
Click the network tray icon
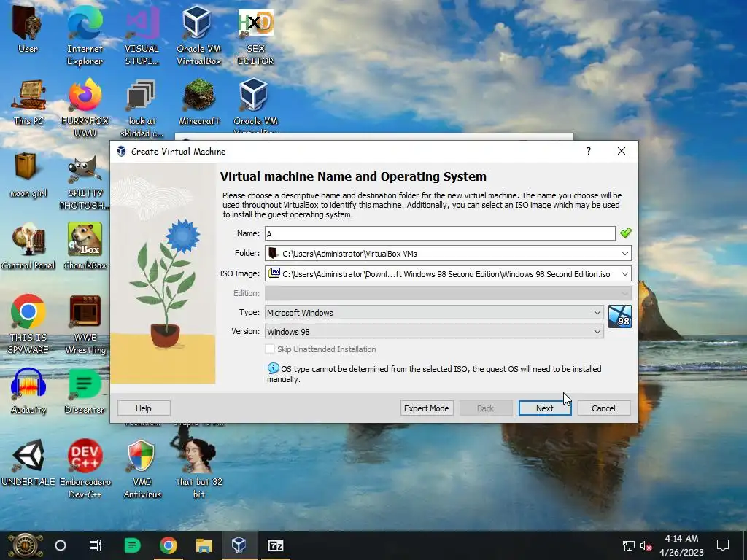[x=628, y=545]
